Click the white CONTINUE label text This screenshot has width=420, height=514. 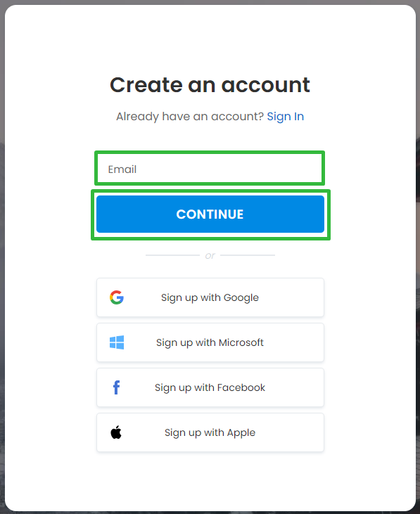(210, 214)
